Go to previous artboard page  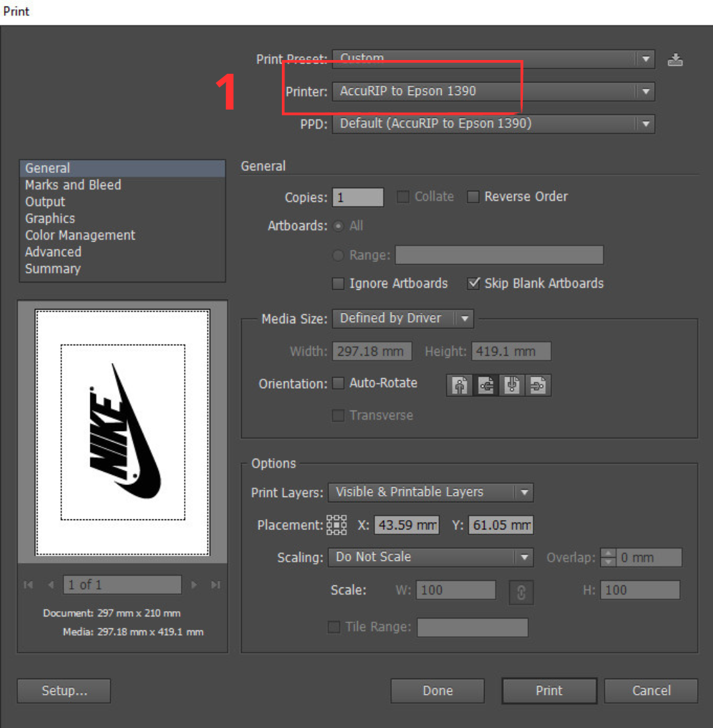click(x=51, y=585)
